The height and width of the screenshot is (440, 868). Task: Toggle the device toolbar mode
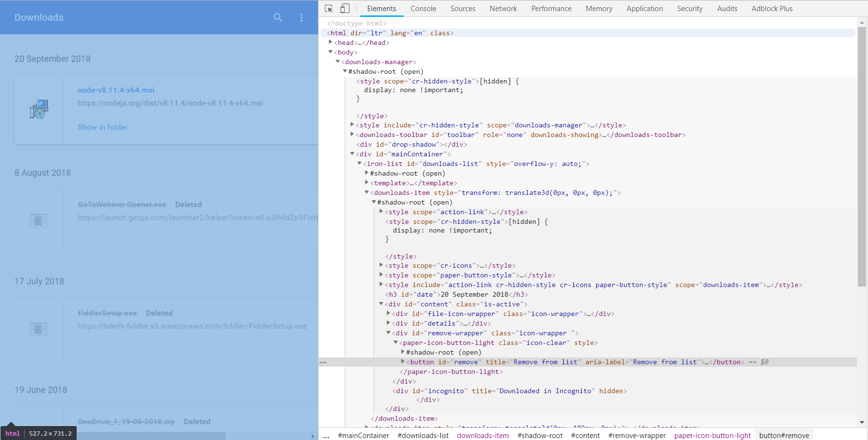pyautogui.click(x=344, y=8)
